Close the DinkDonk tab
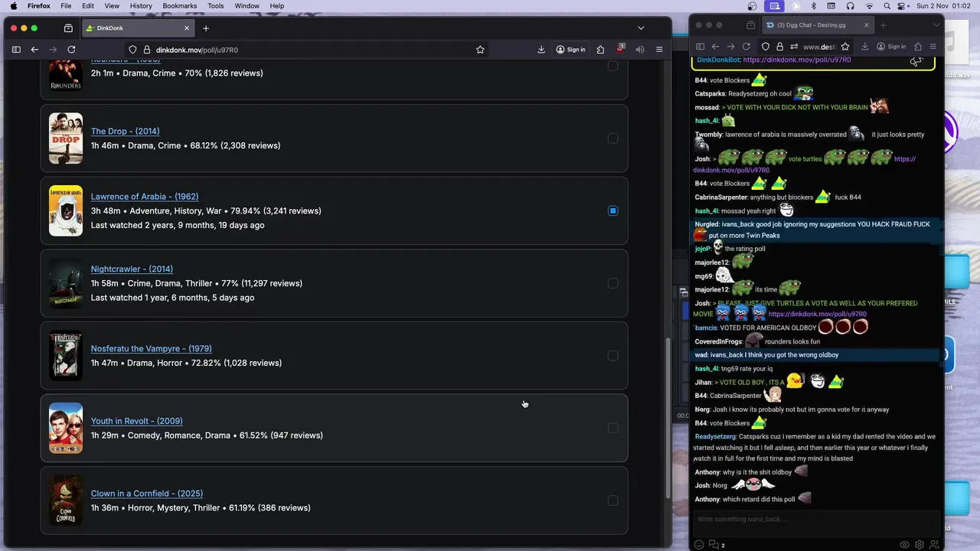The image size is (980, 551). click(x=186, y=28)
